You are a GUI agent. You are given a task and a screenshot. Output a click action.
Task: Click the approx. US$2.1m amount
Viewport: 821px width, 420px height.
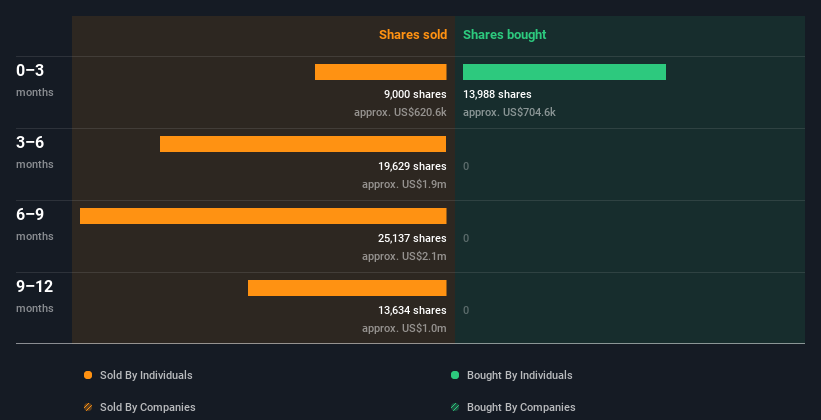(x=404, y=257)
